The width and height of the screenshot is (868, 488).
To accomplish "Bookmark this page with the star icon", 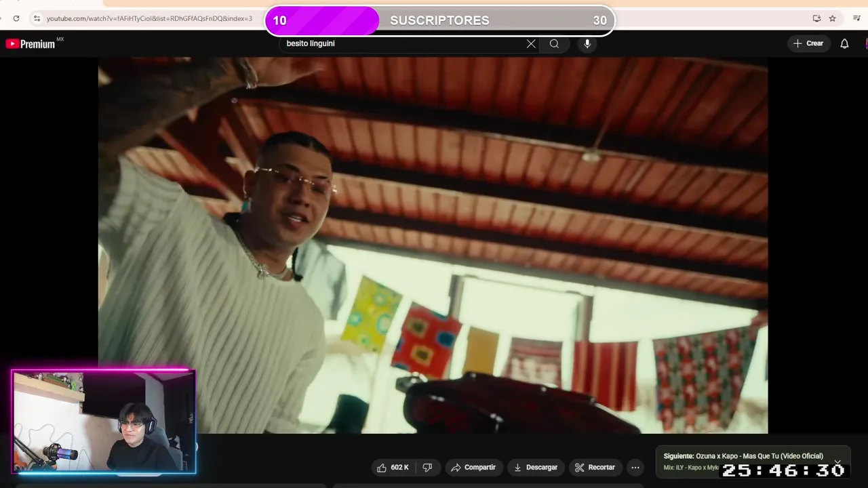I will point(832,18).
